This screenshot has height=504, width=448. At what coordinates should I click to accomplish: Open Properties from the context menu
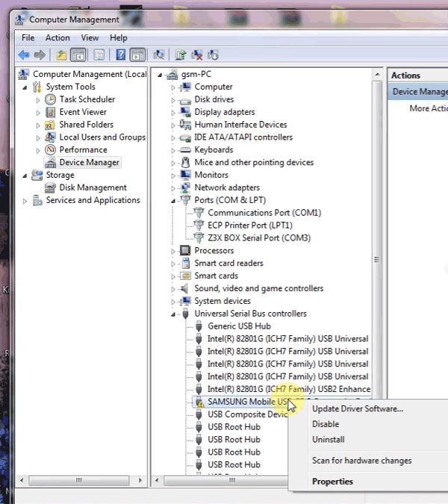click(x=332, y=482)
